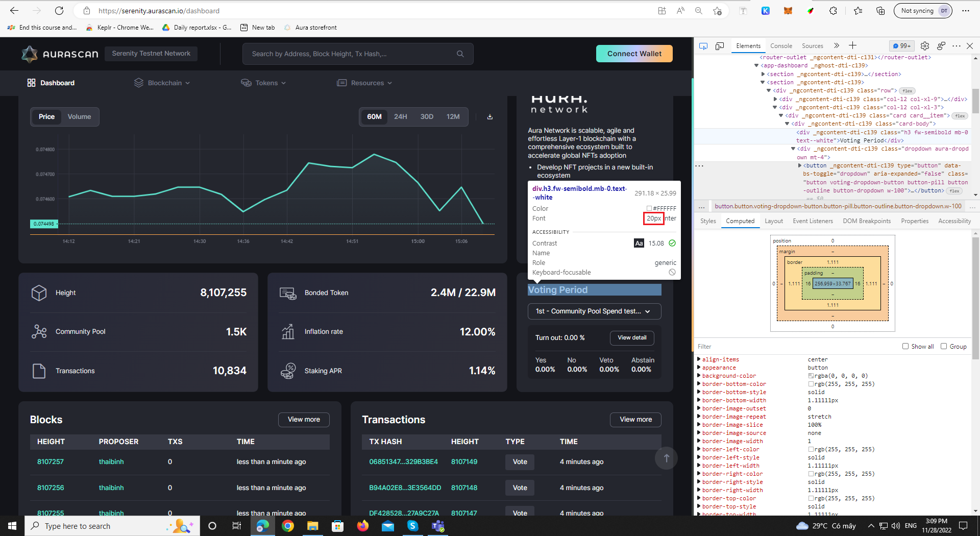This screenshot has width=980, height=536.
Task: Click the Connect Wallet button
Action: (x=634, y=54)
